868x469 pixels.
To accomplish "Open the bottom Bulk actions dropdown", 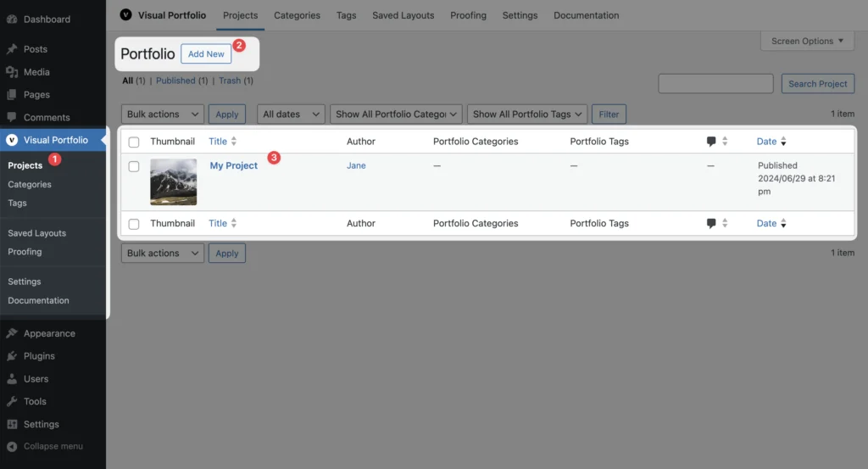I will coord(162,253).
